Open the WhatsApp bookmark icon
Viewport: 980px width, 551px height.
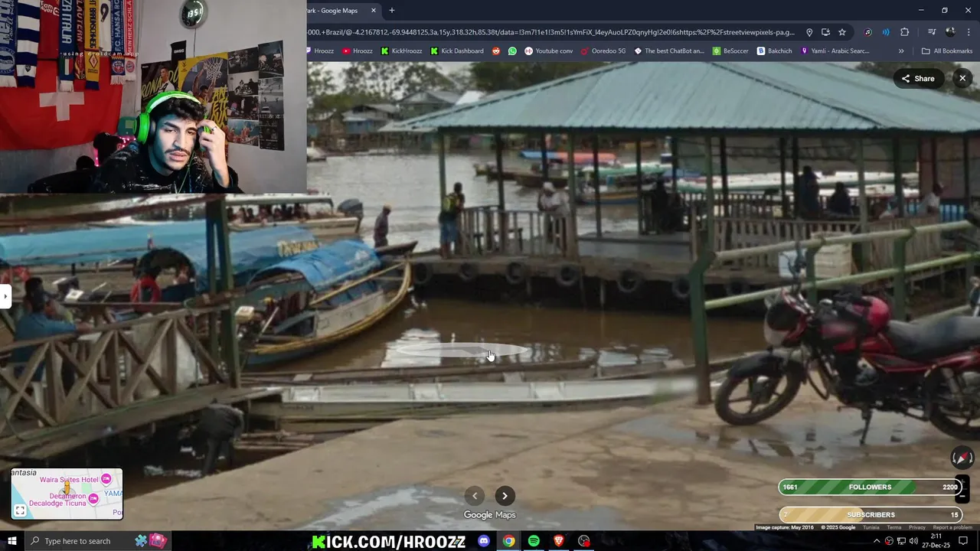pyautogui.click(x=512, y=51)
